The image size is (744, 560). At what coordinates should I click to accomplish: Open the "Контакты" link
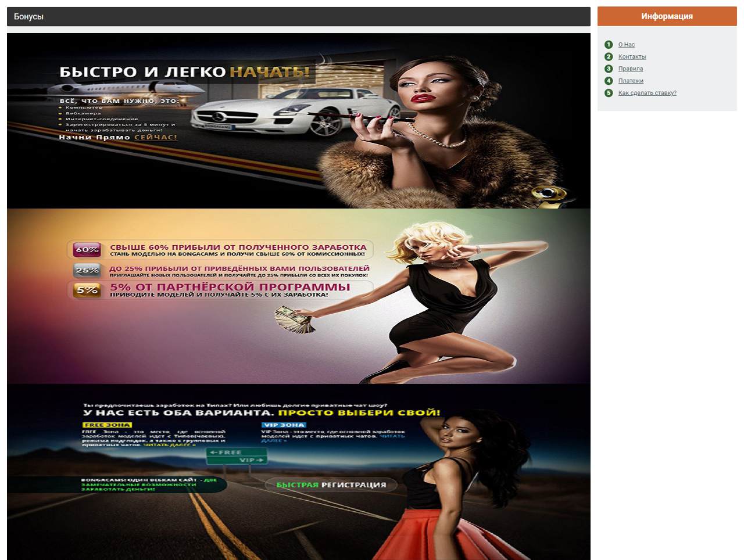tap(632, 57)
